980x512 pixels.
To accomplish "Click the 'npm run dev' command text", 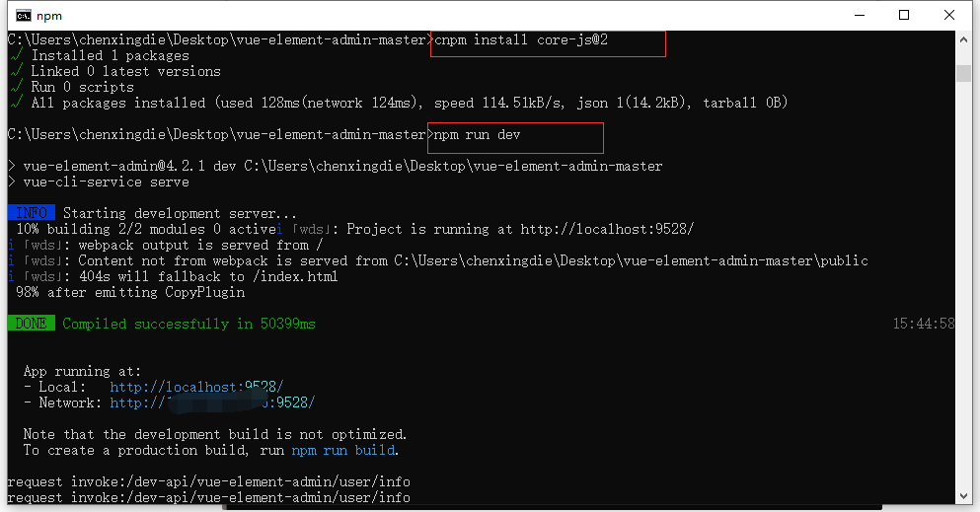I will pos(477,135).
